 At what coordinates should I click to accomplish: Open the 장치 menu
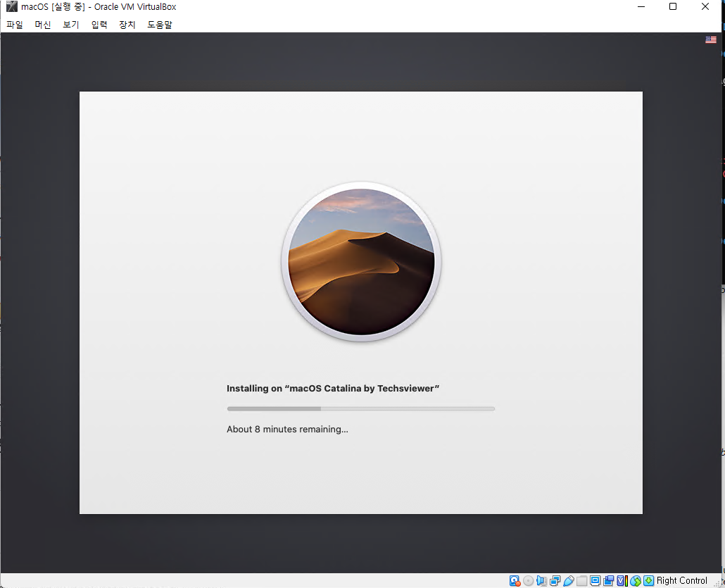(x=127, y=25)
